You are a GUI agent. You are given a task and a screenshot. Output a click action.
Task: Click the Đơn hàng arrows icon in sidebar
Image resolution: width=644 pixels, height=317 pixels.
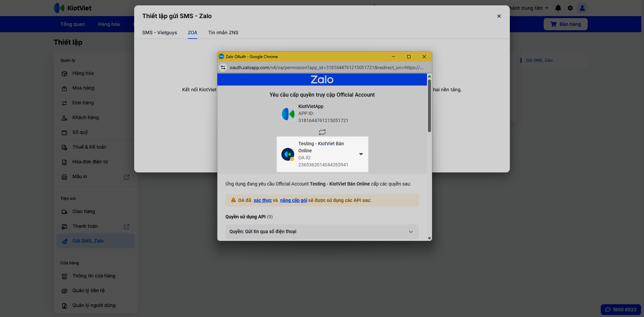(64, 103)
